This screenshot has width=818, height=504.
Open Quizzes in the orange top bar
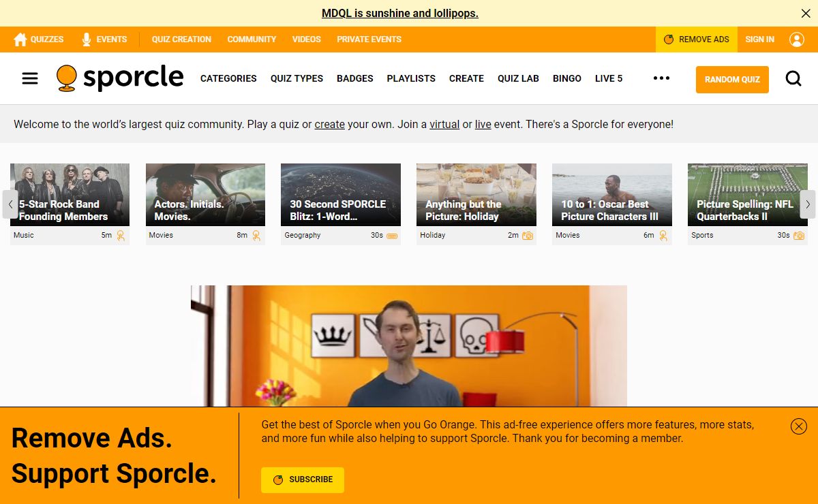(x=39, y=40)
